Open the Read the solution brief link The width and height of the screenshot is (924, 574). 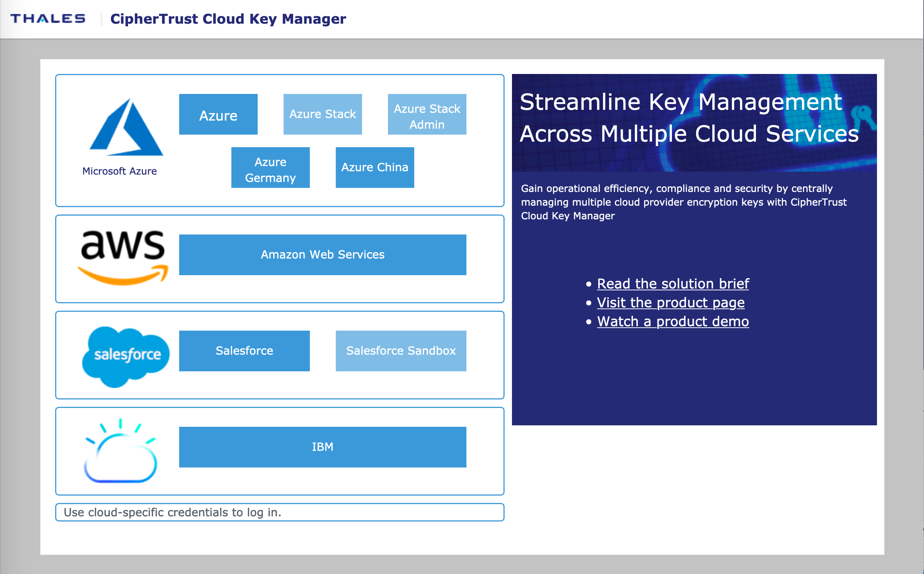pyautogui.click(x=673, y=284)
